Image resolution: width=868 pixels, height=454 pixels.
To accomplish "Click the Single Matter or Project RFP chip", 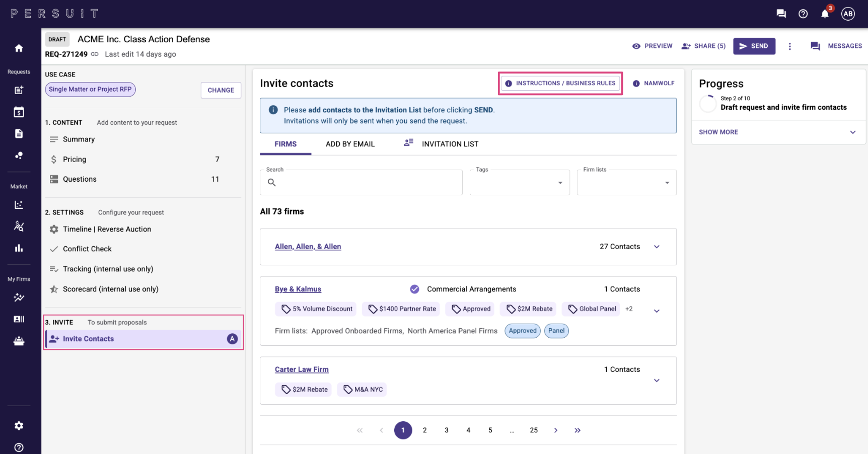I will 90,89.
